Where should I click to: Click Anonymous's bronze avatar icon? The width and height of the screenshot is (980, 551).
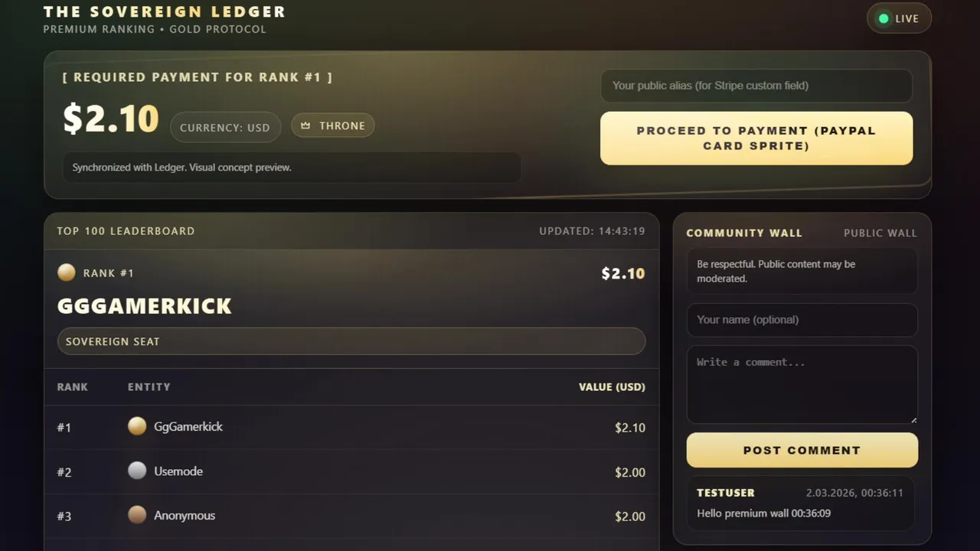(x=137, y=515)
